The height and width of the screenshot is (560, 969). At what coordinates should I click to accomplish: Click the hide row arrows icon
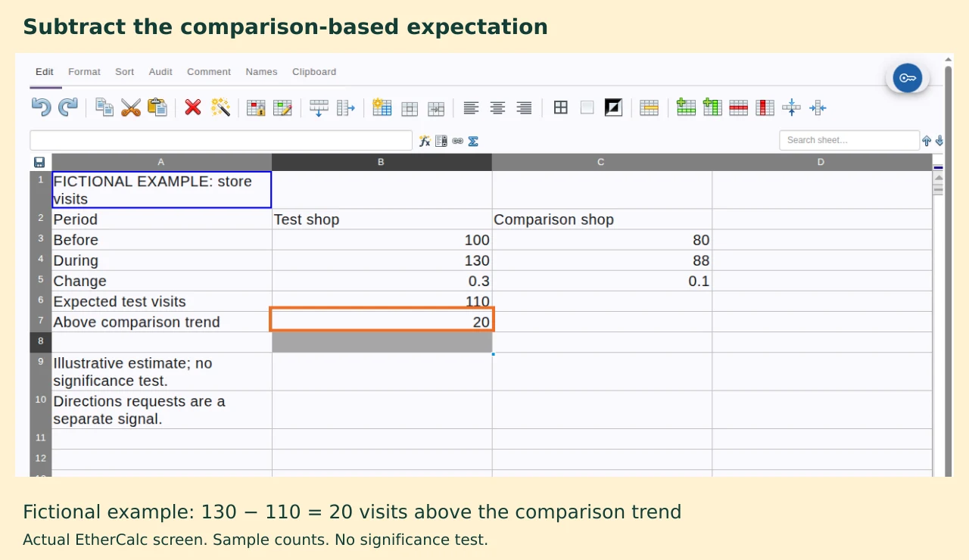[791, 107]
